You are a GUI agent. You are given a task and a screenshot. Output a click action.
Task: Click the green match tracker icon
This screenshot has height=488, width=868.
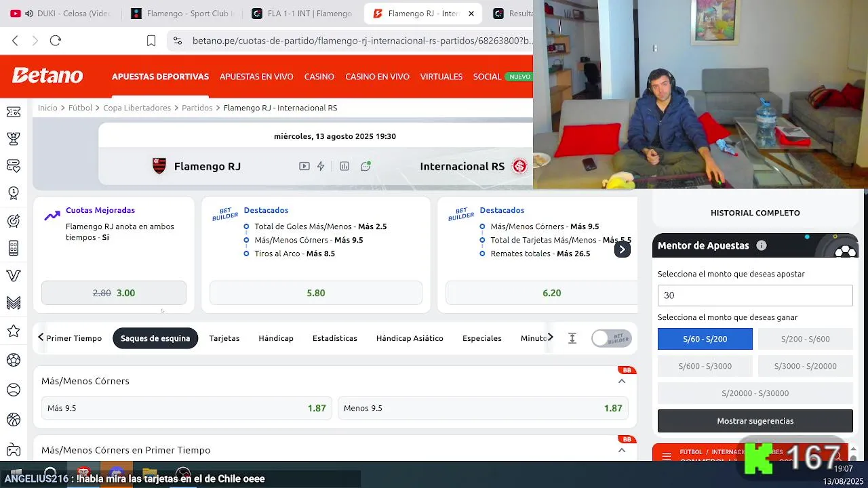coord(366,166)
